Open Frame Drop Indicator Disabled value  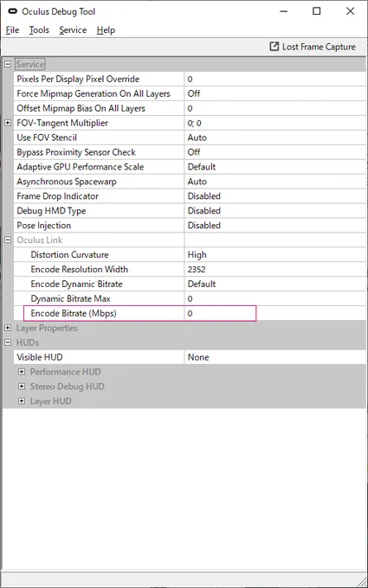click(x=274, y=196)
